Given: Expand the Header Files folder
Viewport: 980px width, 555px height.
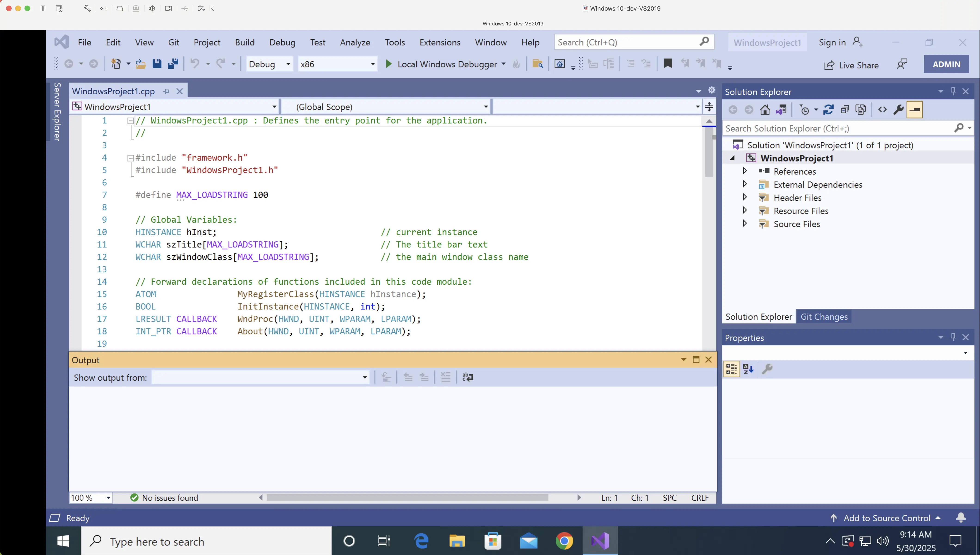Looking at the screenshot, I should tap(744, 197).
